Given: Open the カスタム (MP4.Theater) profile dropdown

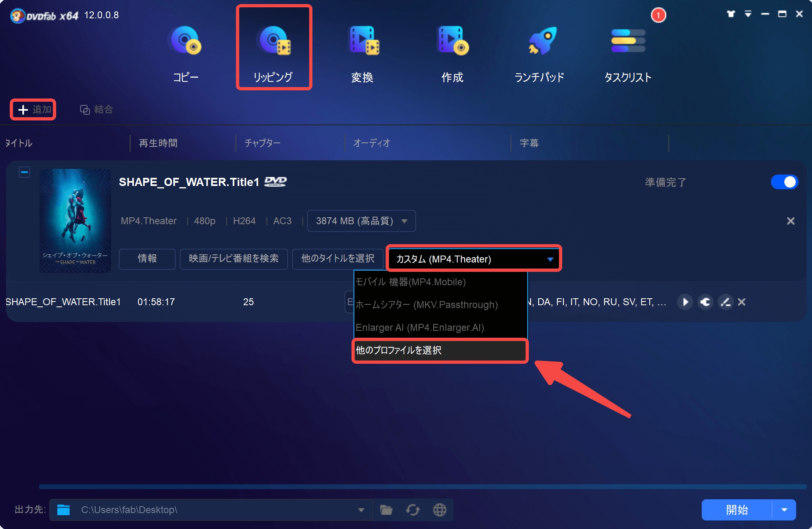Looking at the screenshot, I should coord(474,259).
